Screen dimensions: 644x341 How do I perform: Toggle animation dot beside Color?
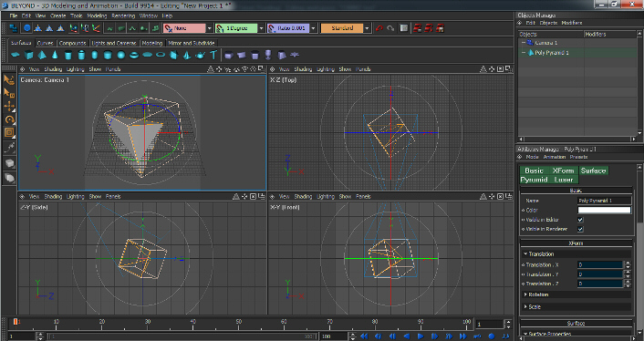tap(524, 210)
